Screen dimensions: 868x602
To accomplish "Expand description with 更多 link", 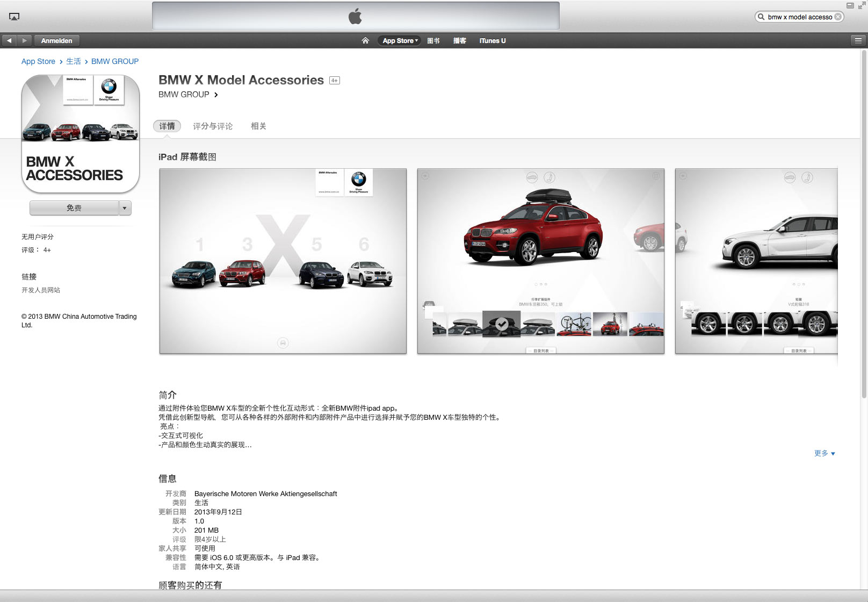I will point(824,453).
